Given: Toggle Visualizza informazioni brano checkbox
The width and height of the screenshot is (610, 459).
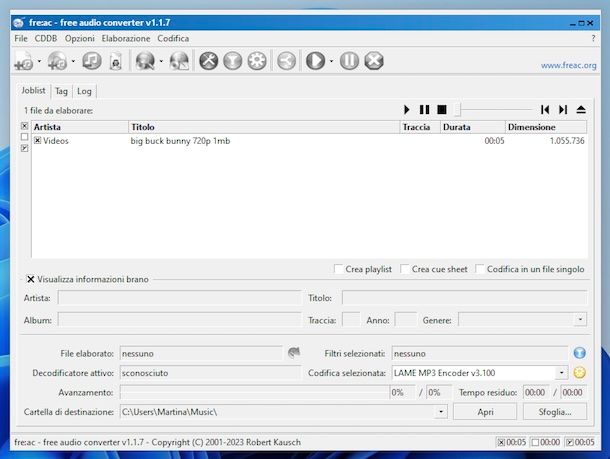Looking at the screenshot, I should (x=30, y=279).
